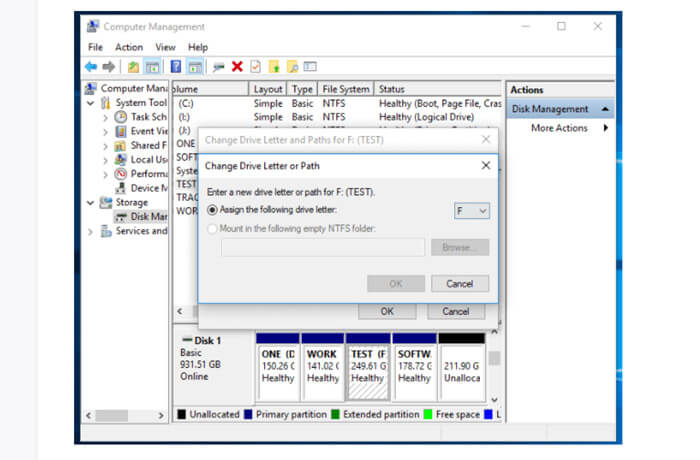Select the (C:) volume row
700x460 pixels.
click(337, 103)
